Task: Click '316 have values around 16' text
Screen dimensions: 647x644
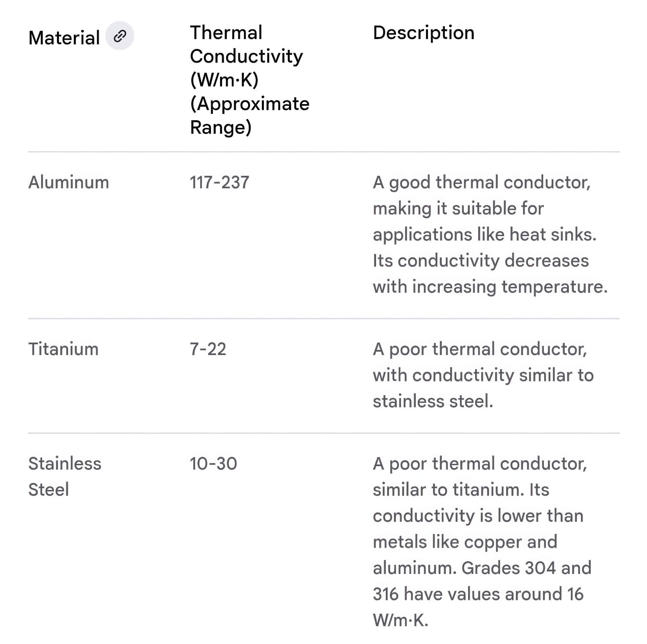Action: [x=478, y=594]
